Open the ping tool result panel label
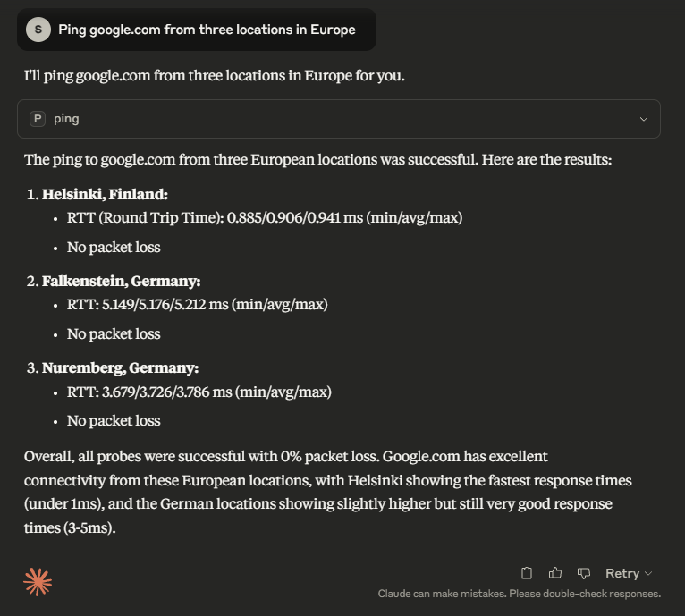The image size is (685, 616). (66, 119)
